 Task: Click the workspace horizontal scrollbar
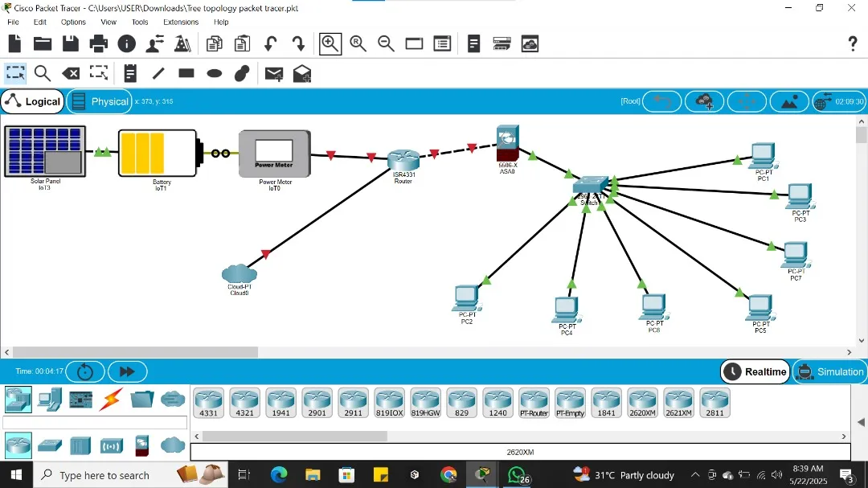point(136,352)
